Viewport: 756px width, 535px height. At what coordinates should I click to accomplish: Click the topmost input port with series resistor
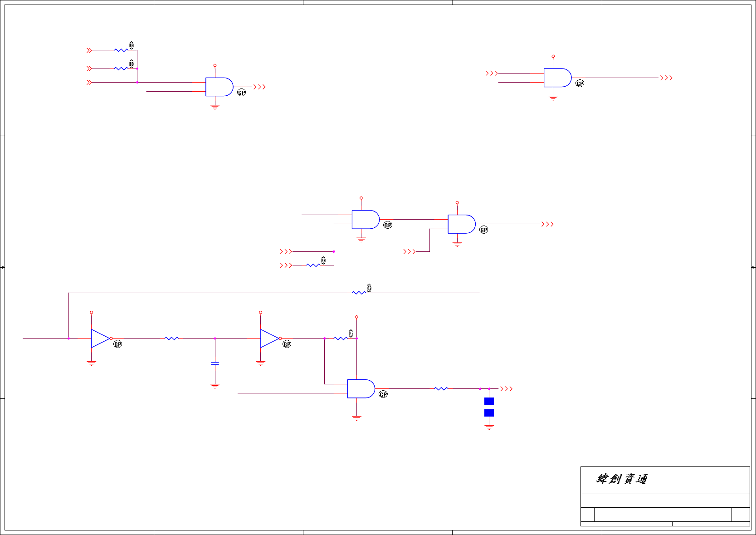[89, 50]
